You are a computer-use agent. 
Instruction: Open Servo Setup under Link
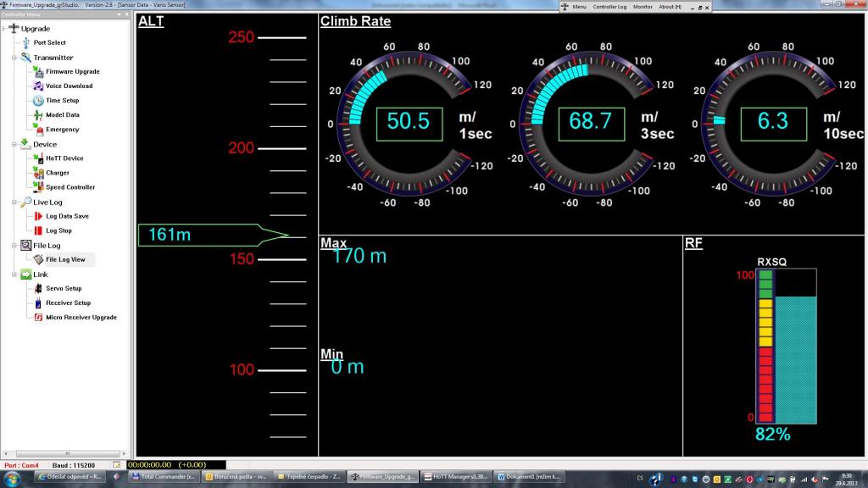pos(64,288)
